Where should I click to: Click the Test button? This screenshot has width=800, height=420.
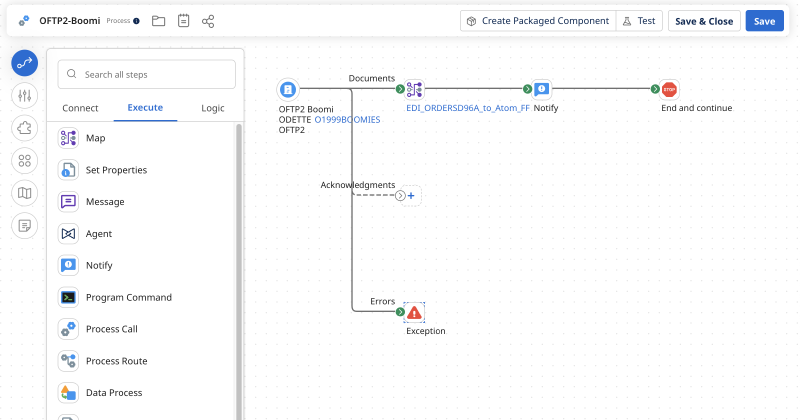[x=639, y=21]
